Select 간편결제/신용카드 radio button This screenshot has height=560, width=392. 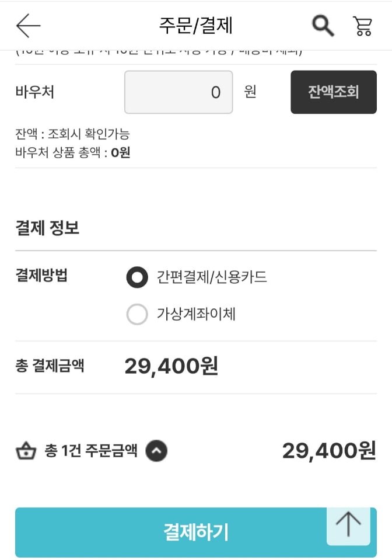[x=137, y=277]
